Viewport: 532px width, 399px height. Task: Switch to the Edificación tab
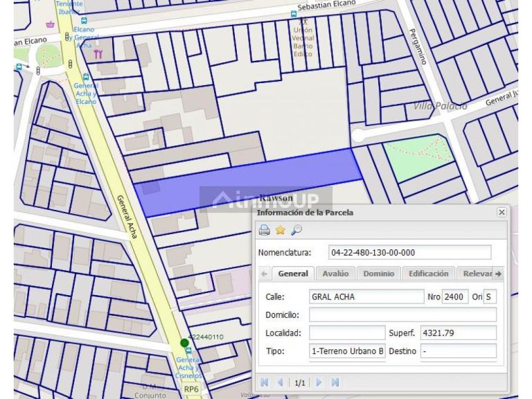pos(429,274)
